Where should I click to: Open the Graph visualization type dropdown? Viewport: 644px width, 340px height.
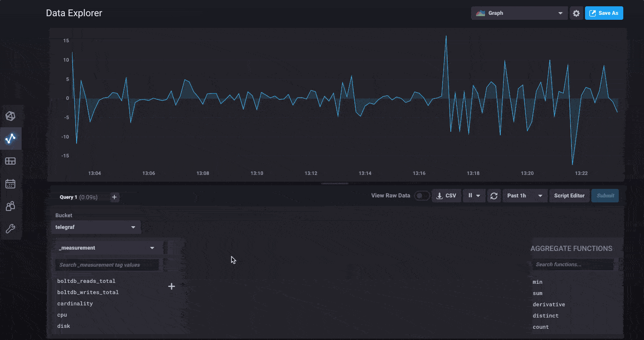(x=519, y=13)
